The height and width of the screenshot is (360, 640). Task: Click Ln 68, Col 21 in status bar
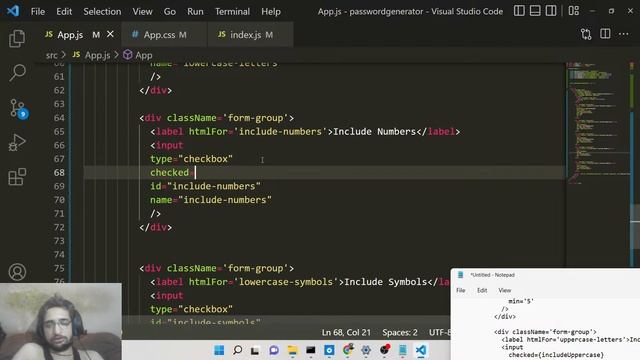(346, 333)
